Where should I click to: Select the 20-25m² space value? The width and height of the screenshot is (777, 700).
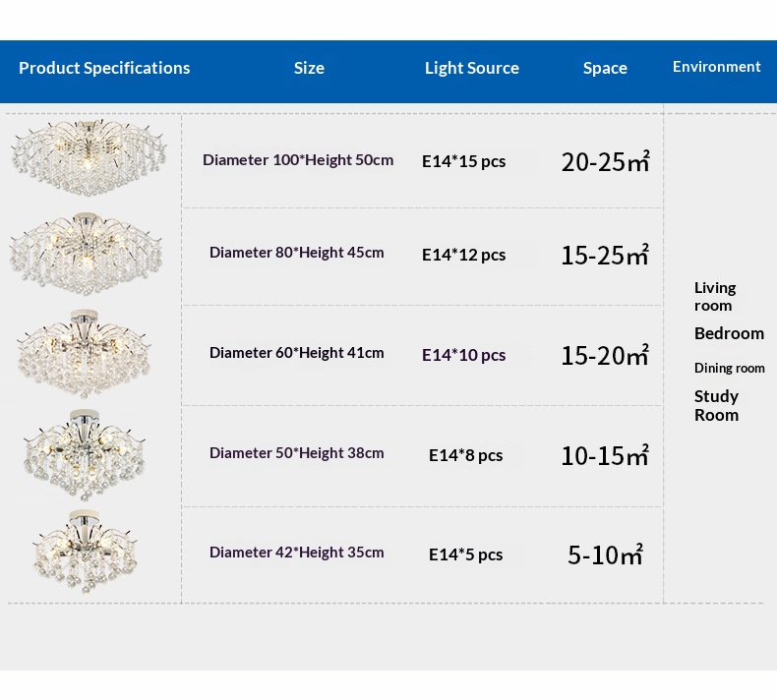[x=605, y=162]
